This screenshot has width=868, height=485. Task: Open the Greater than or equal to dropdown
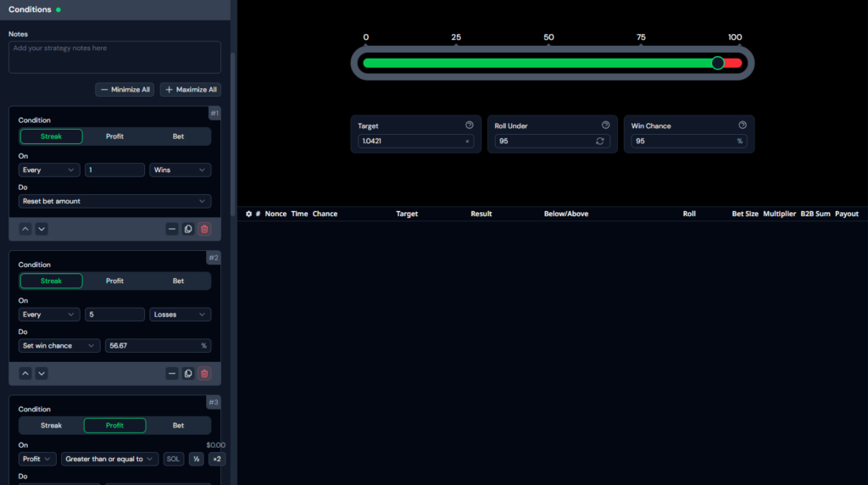110,459
